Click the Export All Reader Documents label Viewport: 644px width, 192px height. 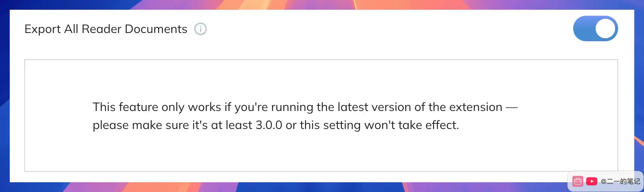tap(106, 29)
